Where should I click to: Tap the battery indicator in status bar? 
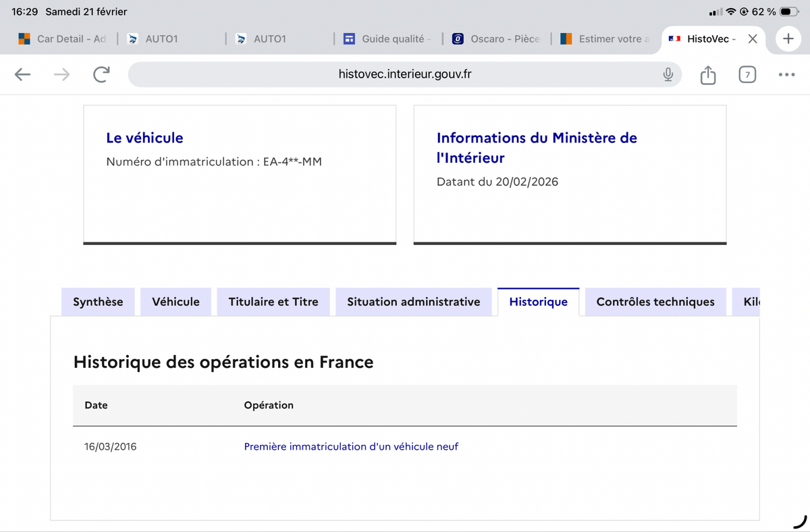pos(789,11)
